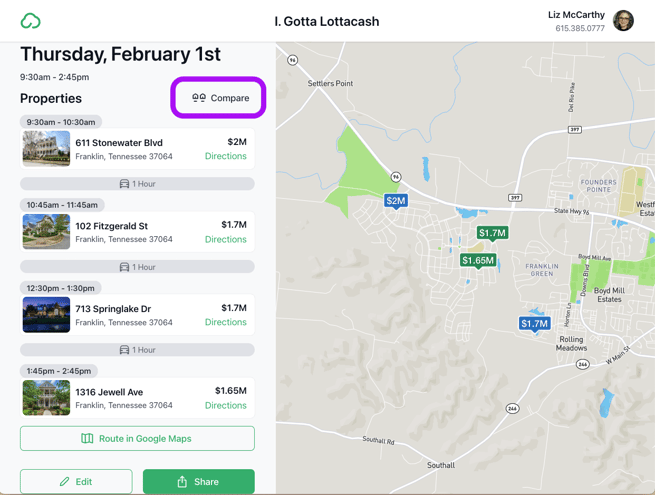Click the $2M map price marker
The image size is (655, 495).
tap(396, 201)
